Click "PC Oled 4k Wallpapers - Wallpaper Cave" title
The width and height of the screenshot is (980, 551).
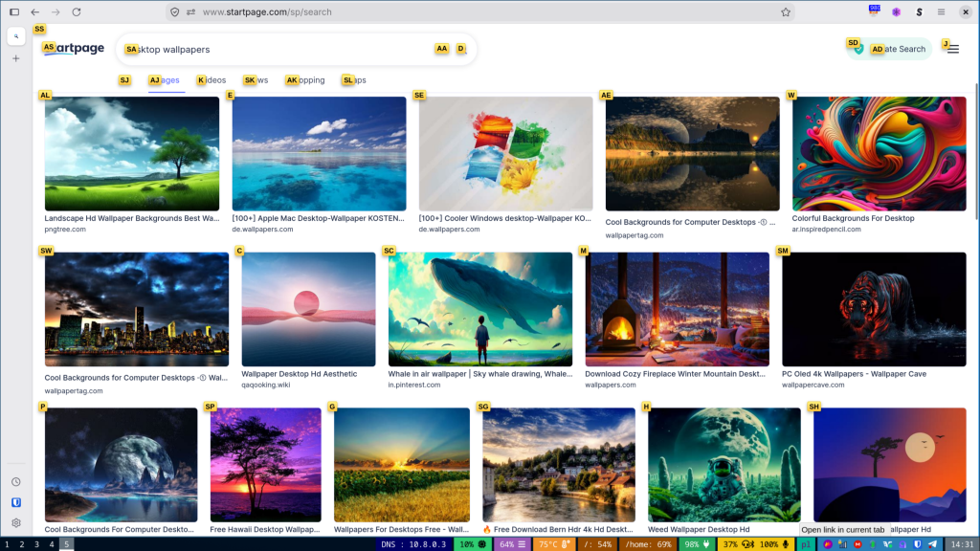[x=855, y=374]
